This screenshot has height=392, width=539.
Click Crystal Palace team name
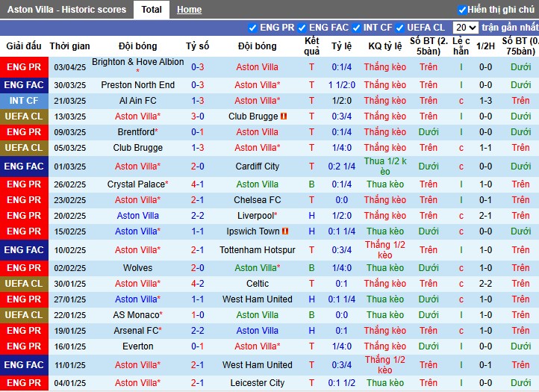136,184
